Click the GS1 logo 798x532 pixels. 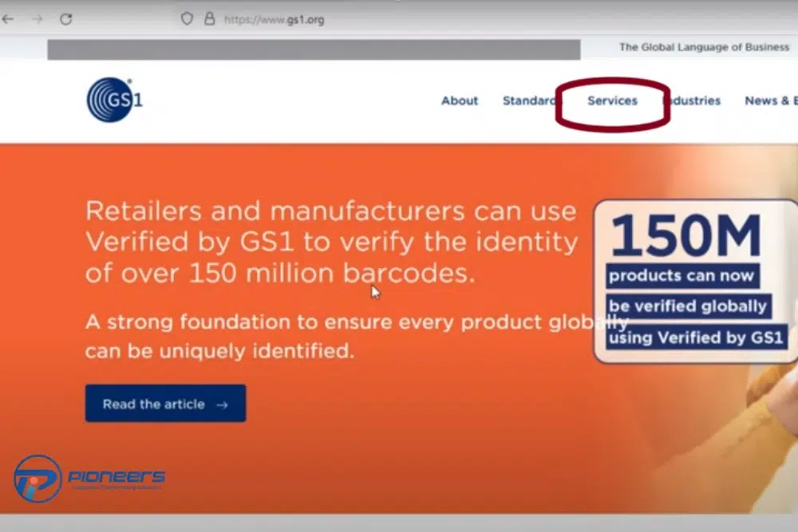[114, 100]
